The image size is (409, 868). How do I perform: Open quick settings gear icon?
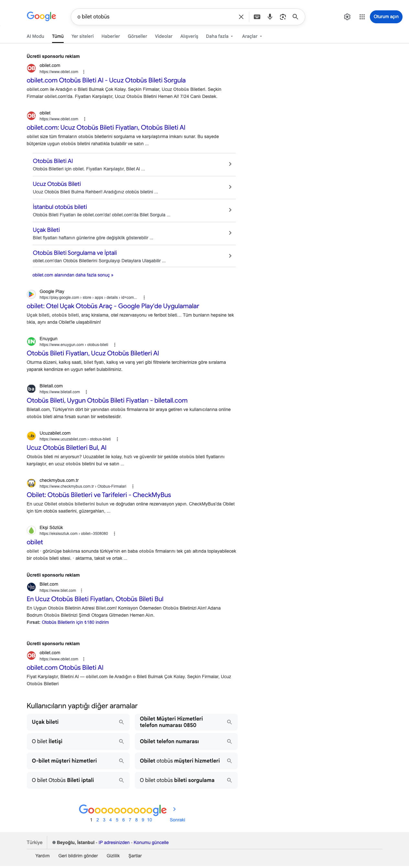[x=347, y=17]
